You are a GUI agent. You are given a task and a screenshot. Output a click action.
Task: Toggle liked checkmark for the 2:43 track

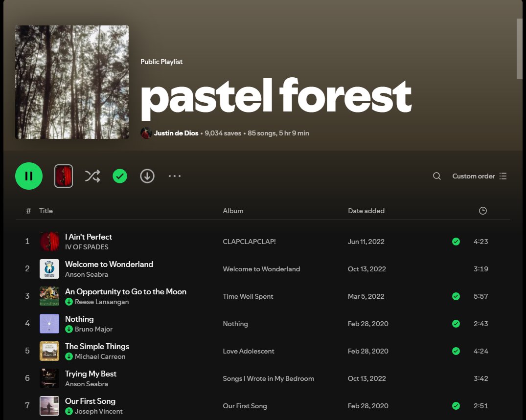point(456,324)
